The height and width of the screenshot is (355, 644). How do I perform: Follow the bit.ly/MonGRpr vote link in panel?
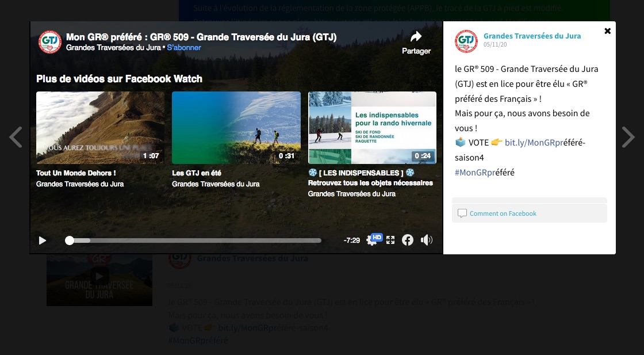pyautogui.click(x=534, y=143)
